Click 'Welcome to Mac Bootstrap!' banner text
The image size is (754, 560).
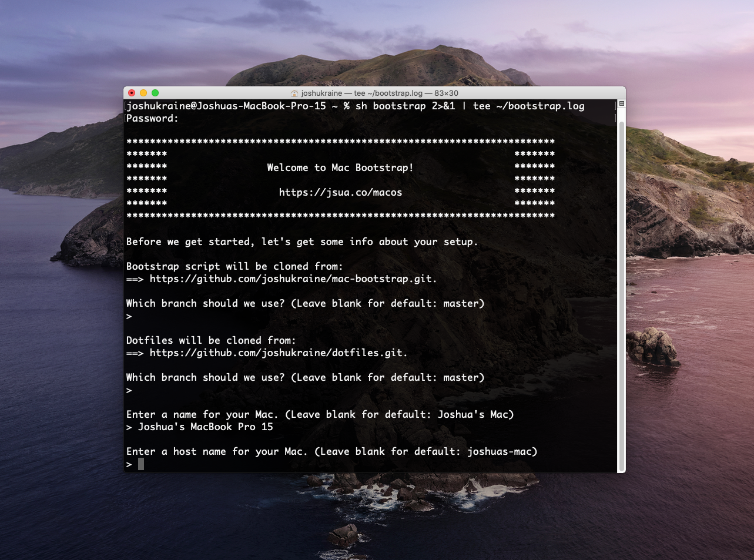click(340, 167)
